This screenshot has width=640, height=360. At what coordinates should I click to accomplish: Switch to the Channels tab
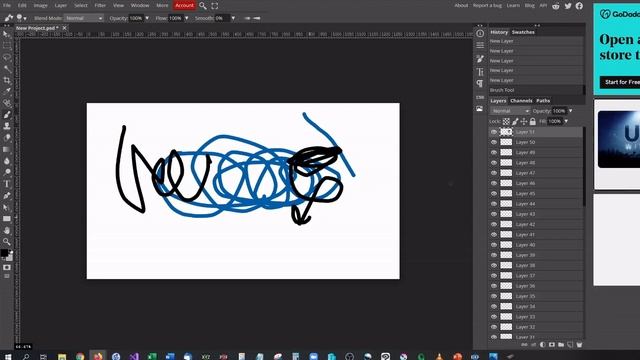click(521, 101)
